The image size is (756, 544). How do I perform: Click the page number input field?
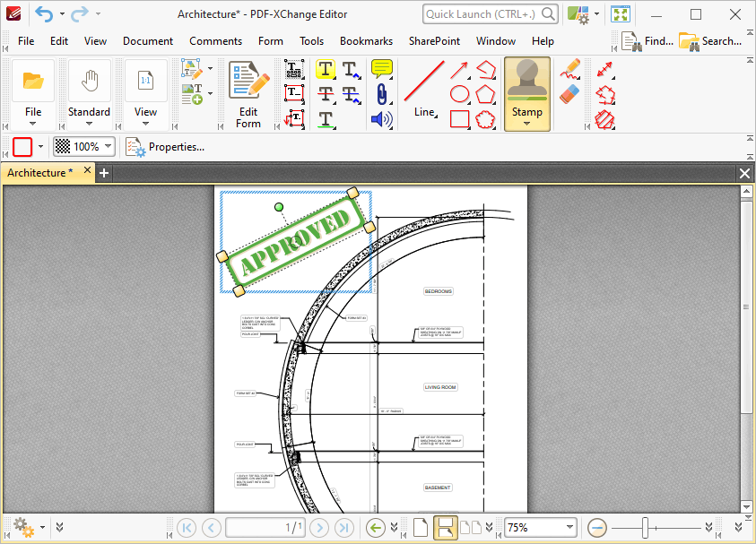tap(265, 527)
